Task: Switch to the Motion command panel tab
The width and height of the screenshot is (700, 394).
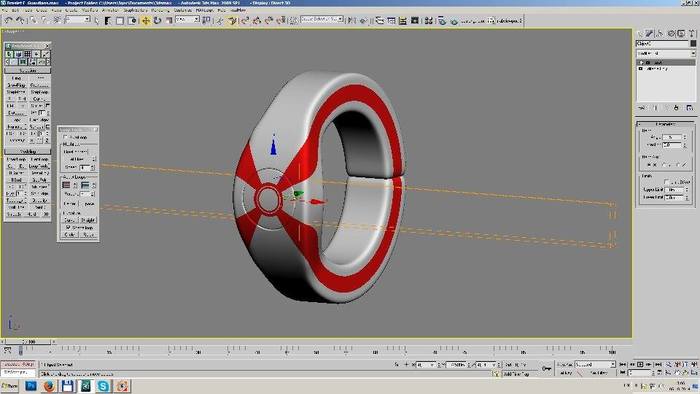Action: [x=671, y=33]
